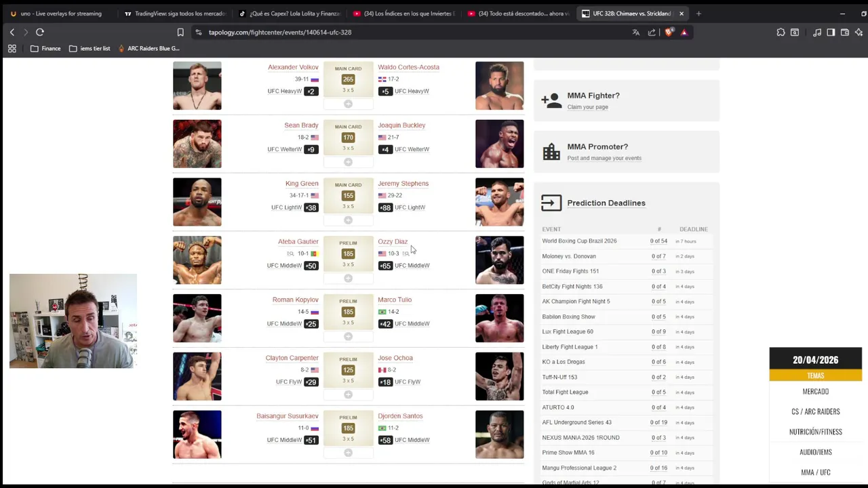
Task: Click '0 of 54' predictions count
Action: 658,241
